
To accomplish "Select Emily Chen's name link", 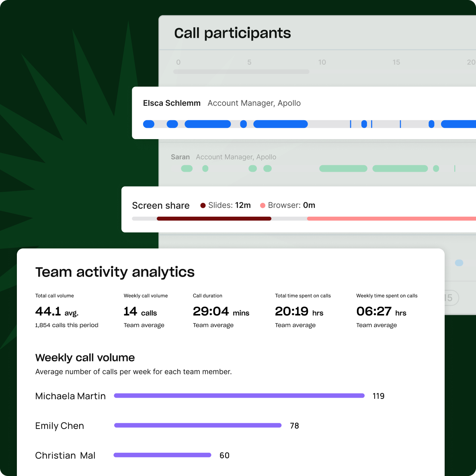I will coord(59,425).
